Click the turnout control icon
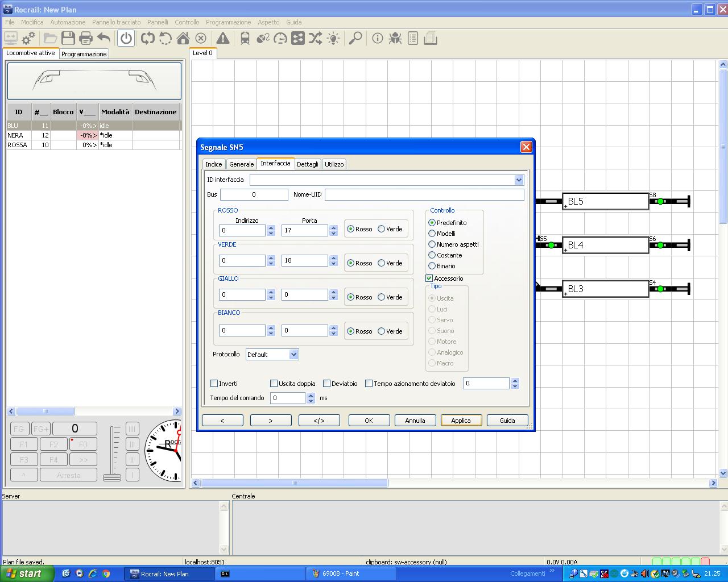Screen dimensions: 728x582 (263, 38)
